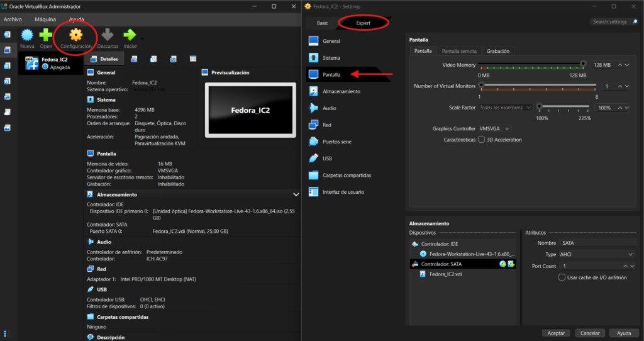This screenshot has width=644, height=341.
Task: Add a hard disk to the SATA controller
Action: pos(511,264)
